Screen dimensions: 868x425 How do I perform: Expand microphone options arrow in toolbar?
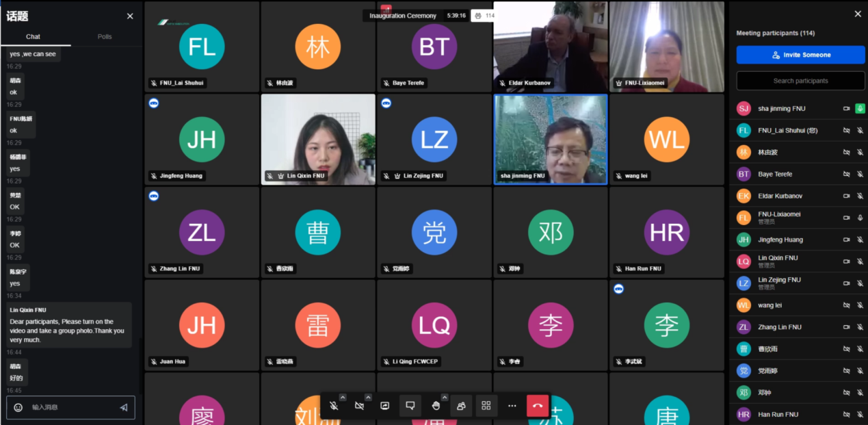343,398
